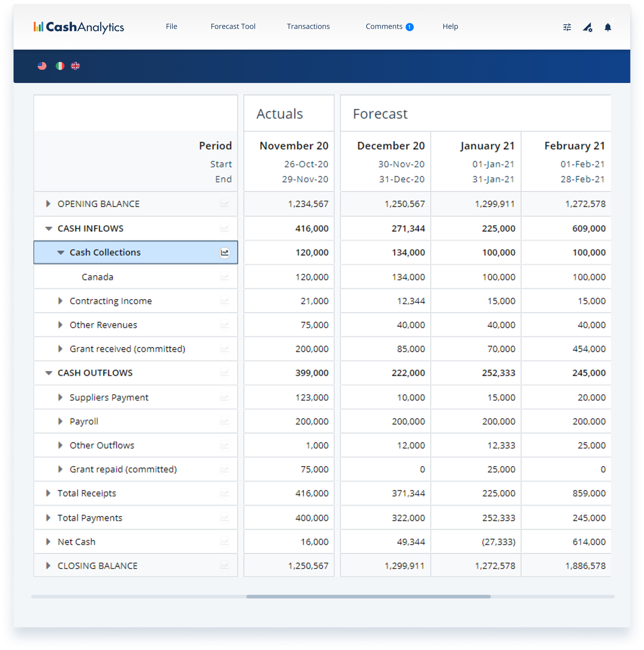Collapse the CASH OUTFLOWS section

click(x=49, y=373)
